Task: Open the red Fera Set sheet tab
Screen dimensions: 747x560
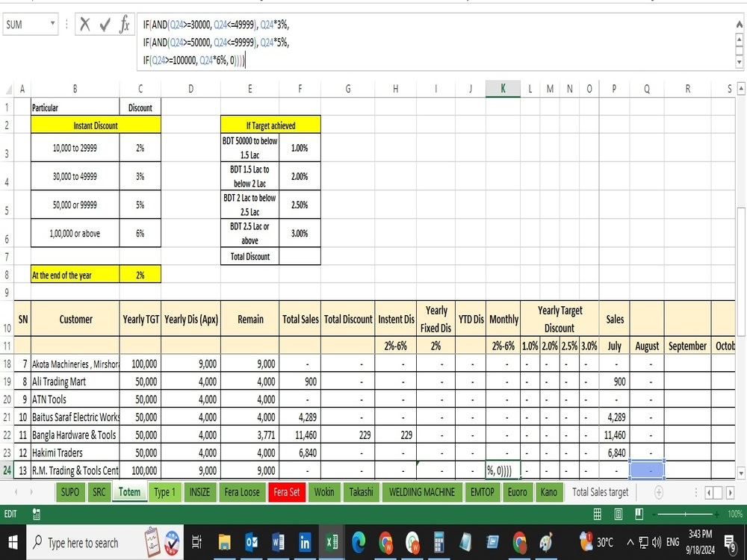Action: 287,492
